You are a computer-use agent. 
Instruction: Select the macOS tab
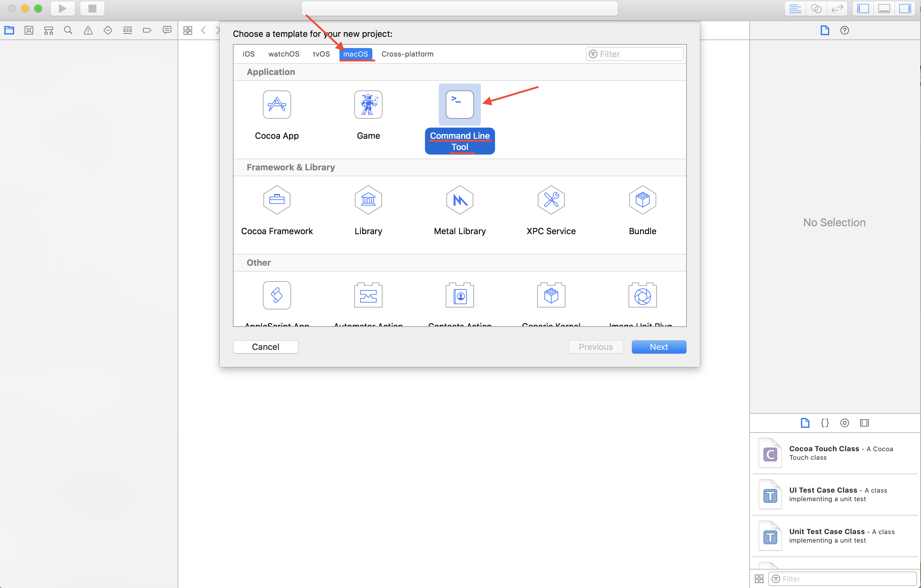(356, 54)
